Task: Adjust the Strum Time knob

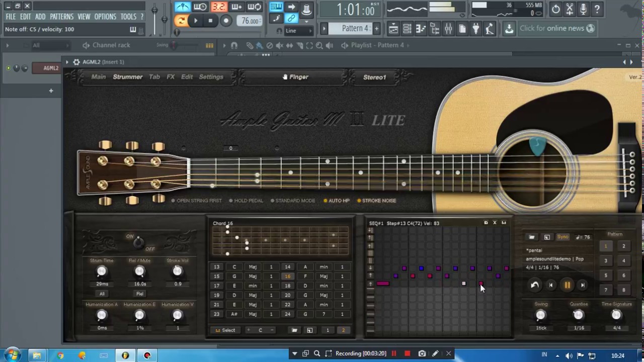Action: (102, 272)
